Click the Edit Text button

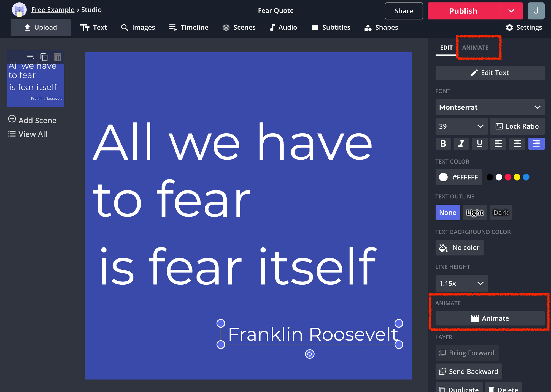coord(490,73)
